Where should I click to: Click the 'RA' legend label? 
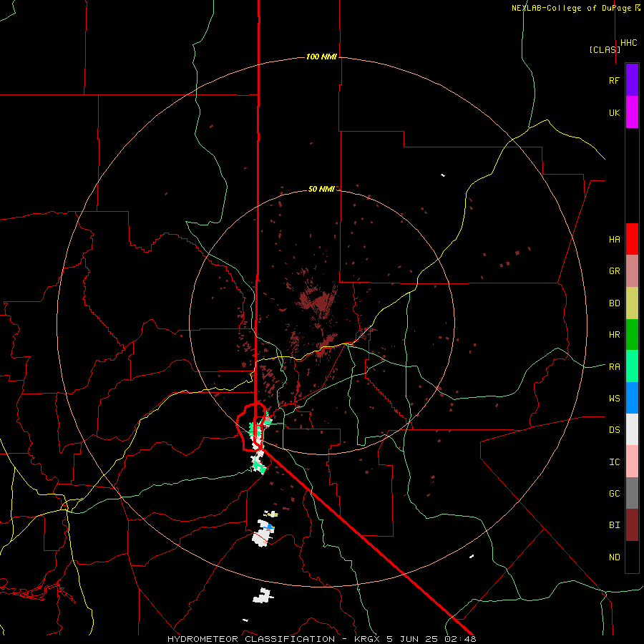615,367
